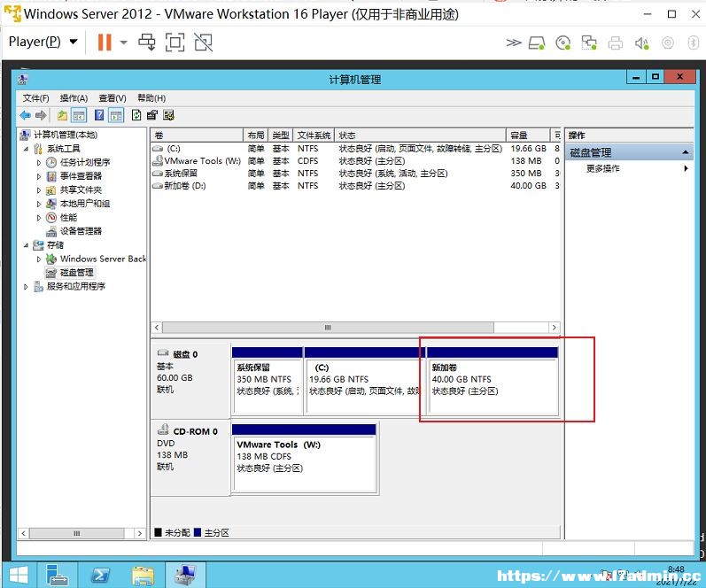Open the 操作(A) menu
The width and height of the screenshot is (706, 588).
(x=74, y=98)
